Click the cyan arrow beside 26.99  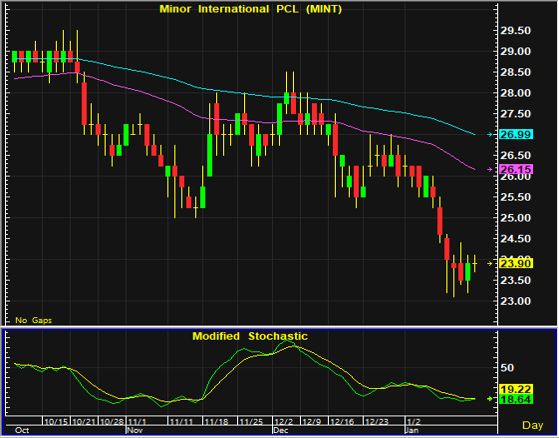click(490, 134)
